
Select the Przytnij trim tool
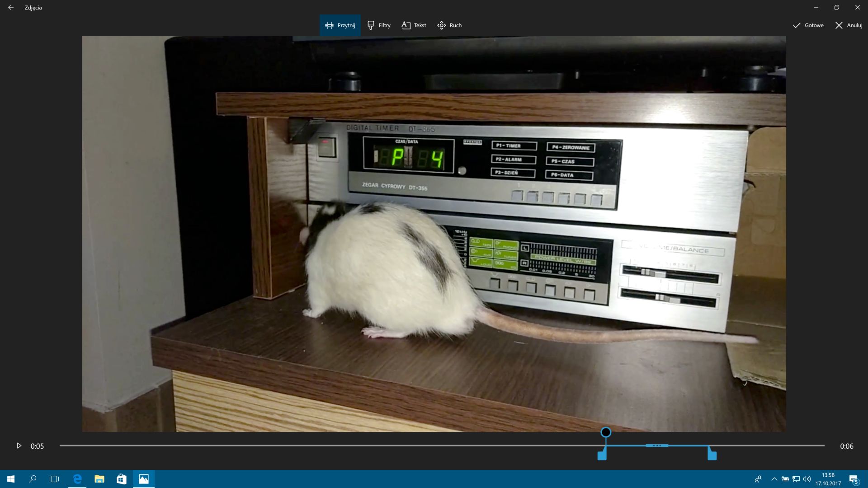pos(340,25)
